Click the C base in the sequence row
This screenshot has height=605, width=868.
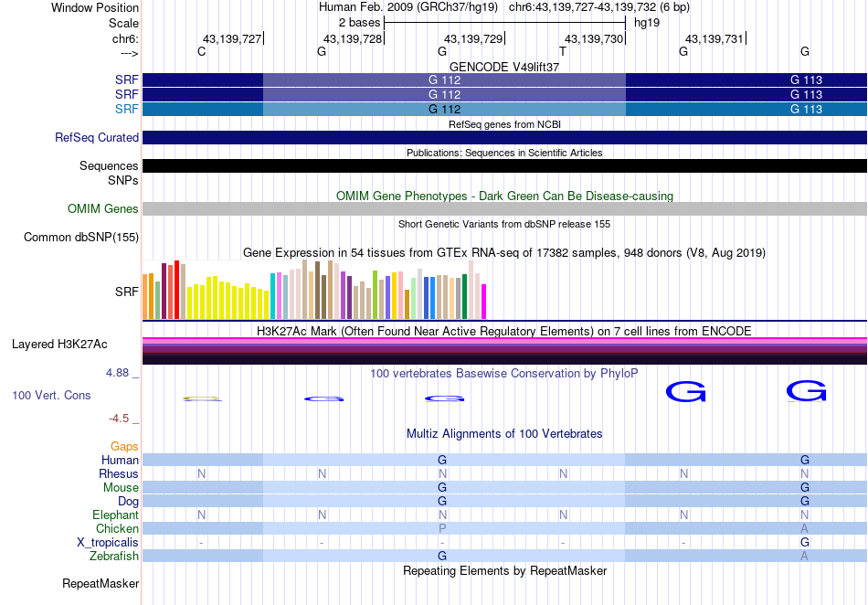[202, 51]
